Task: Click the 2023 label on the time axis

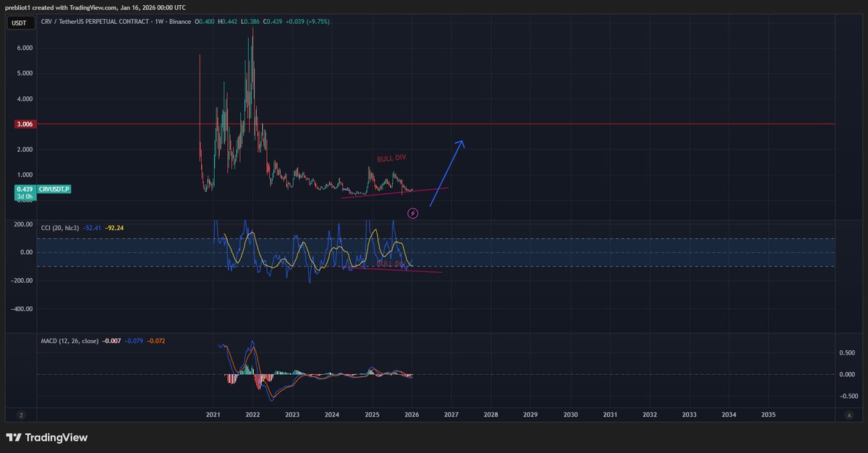Action: coord(292,415)
